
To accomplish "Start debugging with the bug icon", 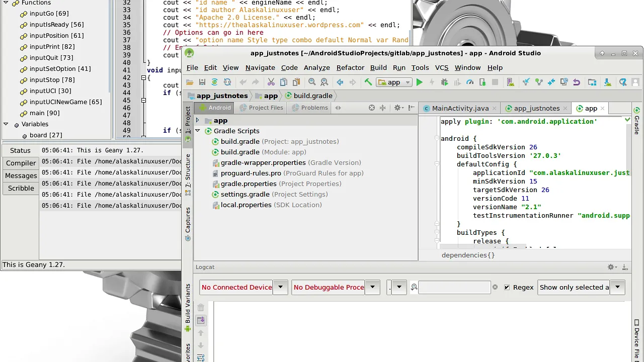I will click(445, 82).
